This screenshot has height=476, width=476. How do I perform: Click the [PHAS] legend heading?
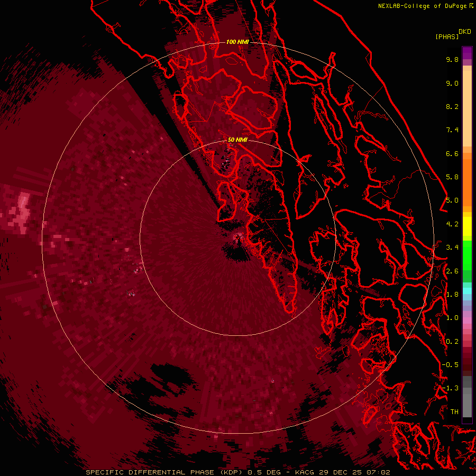click(x=447, y=36)
